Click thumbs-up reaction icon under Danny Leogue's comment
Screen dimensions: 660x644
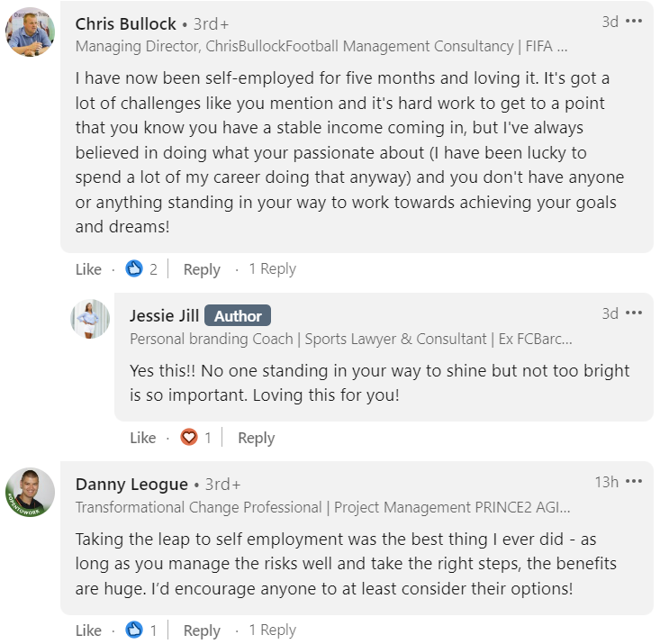tap(134, 630)
